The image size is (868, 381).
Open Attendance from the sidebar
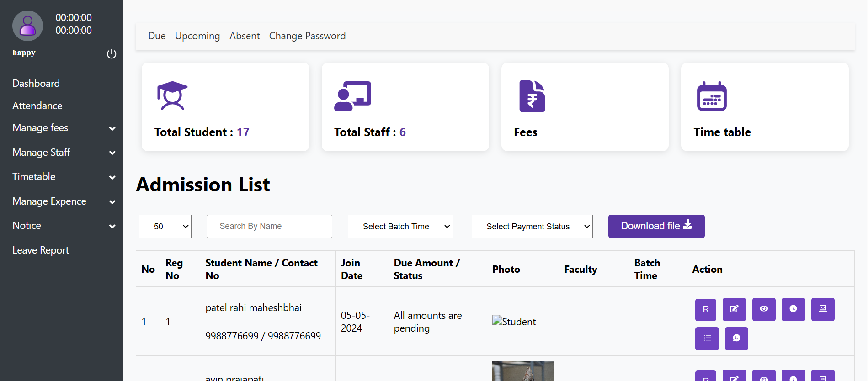point(37,106)
